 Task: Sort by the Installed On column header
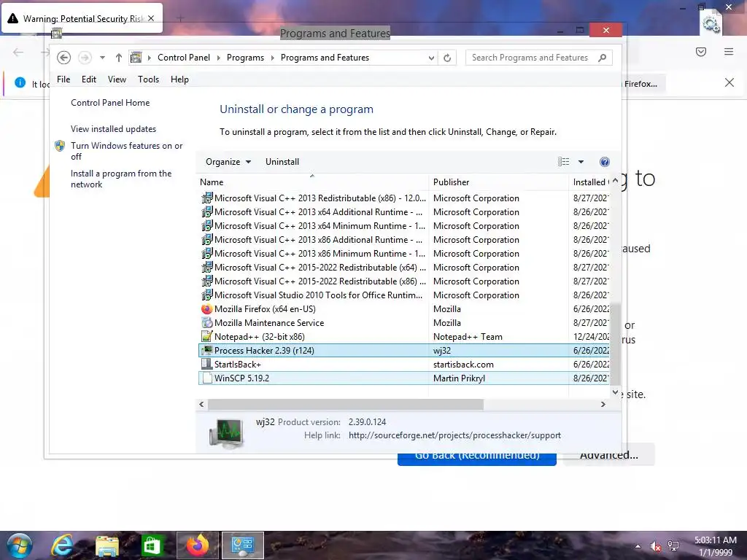tap(590, 182)
